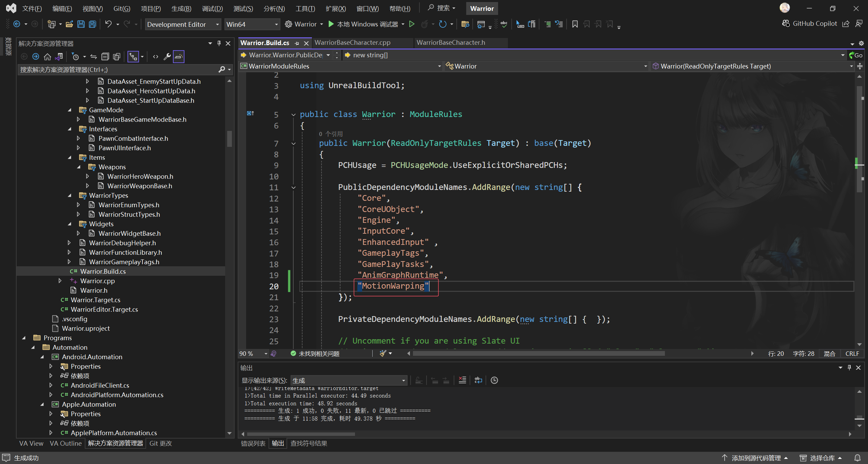Toggle sync with active document
This screenshot has width=868, height=464.
click(x=94, y=57)
